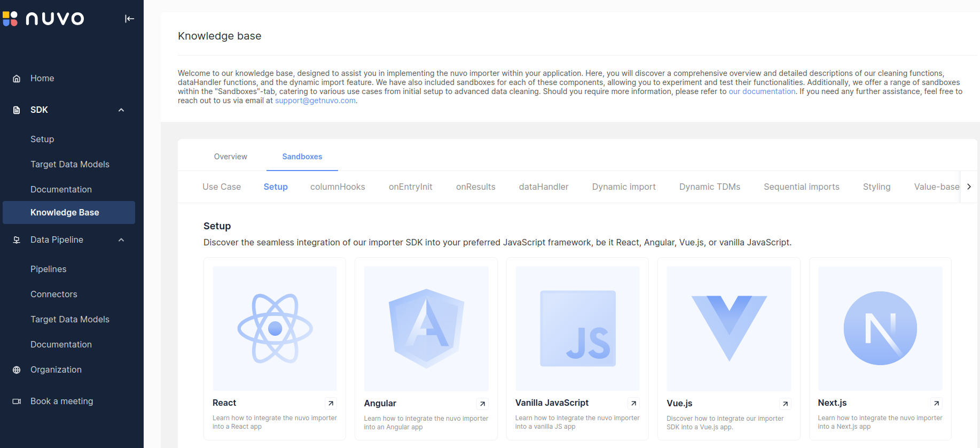
Task: Click the Vue.js logo thumbnail
Action: pos(729,328)
